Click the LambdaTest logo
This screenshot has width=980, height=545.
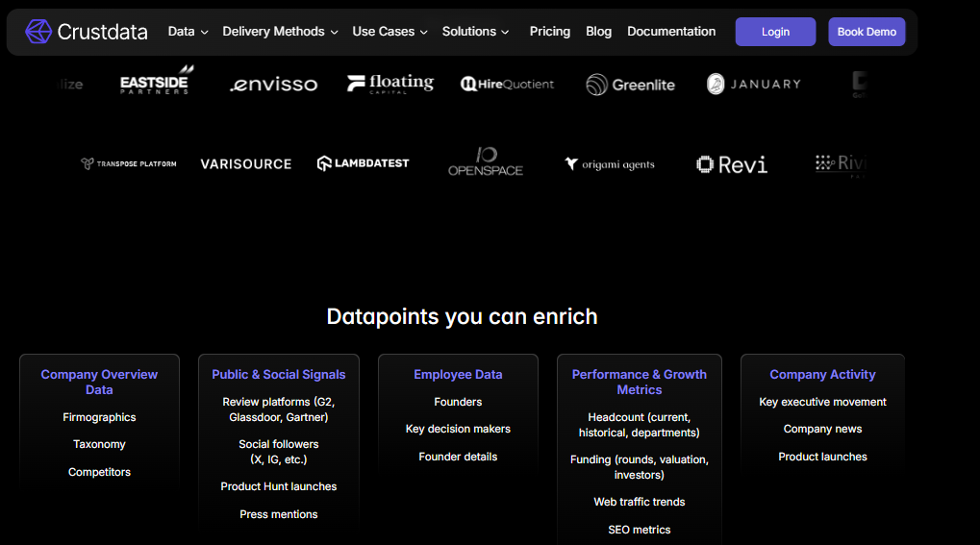tap(364, 163)
